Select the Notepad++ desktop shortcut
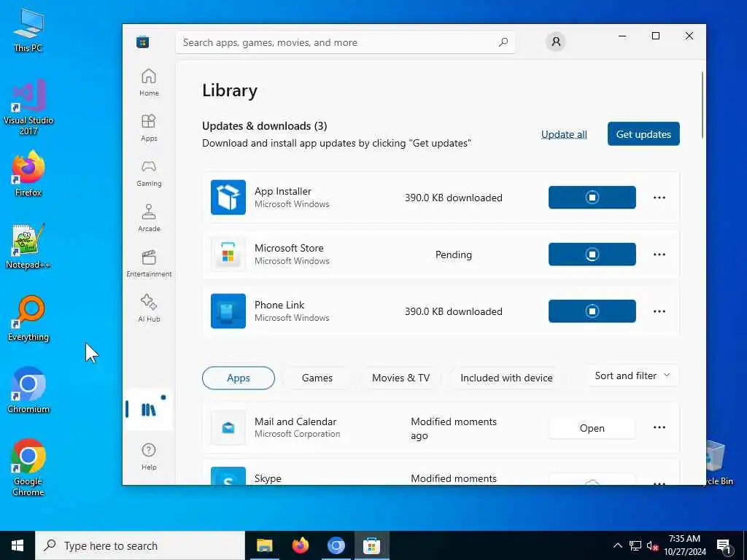Screen dimensions: 747x560 [28, 246]
